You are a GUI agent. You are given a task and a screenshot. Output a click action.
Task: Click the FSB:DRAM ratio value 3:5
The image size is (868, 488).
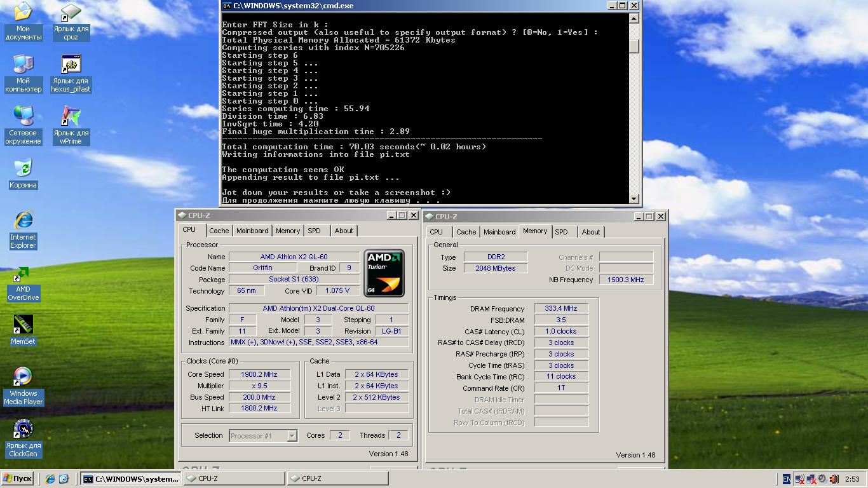562,320
